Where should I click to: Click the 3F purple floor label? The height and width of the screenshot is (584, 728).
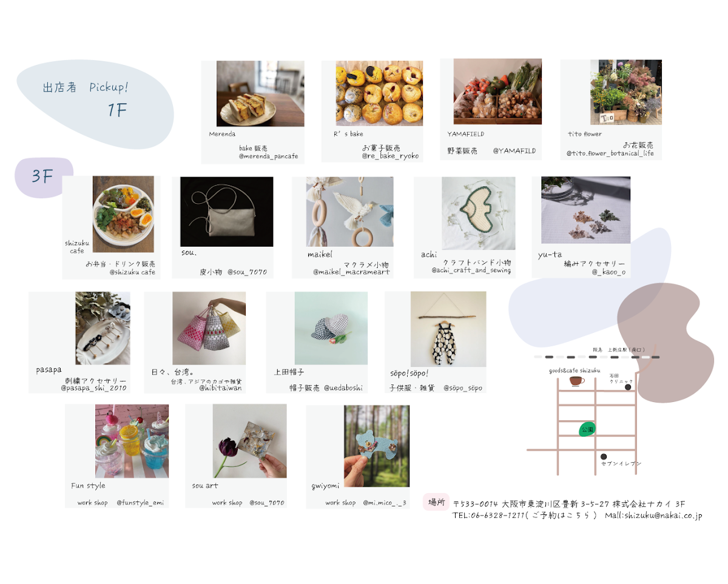tap(44, 177)
